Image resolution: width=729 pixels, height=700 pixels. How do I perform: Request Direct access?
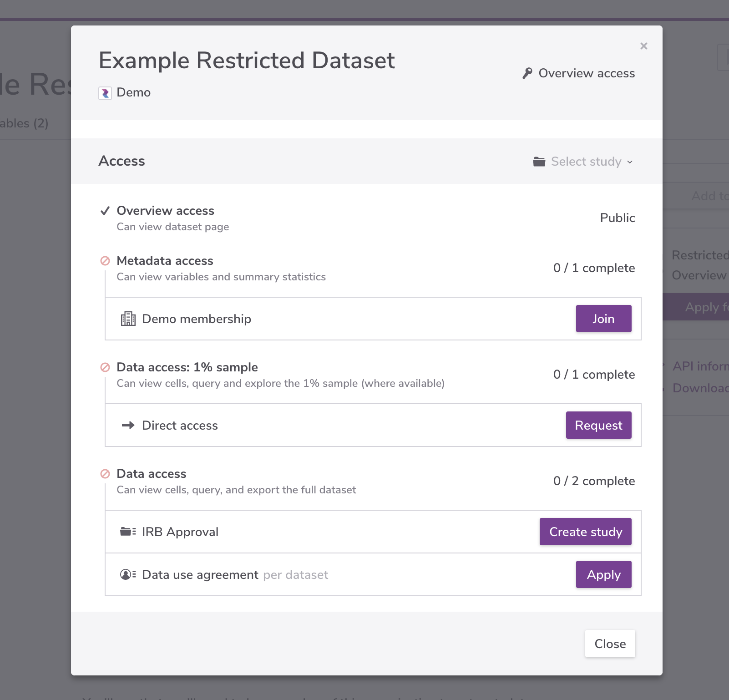(598, 425)
